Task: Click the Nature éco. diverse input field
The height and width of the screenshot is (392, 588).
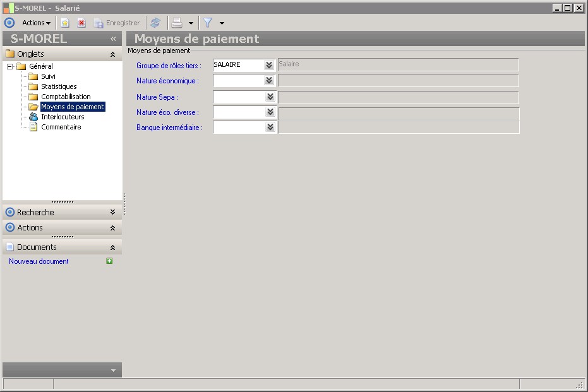Action: pos(239,112)
